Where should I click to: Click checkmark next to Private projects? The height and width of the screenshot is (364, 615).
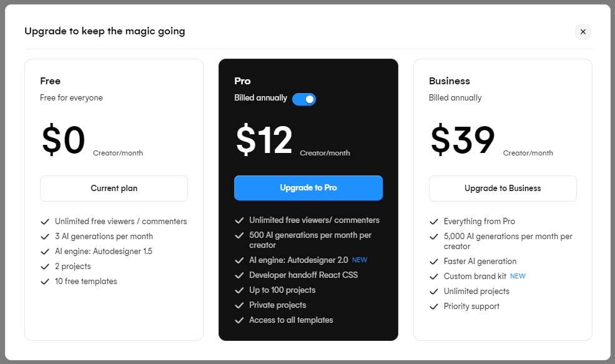pyautogui.click(x=239, y=305)
